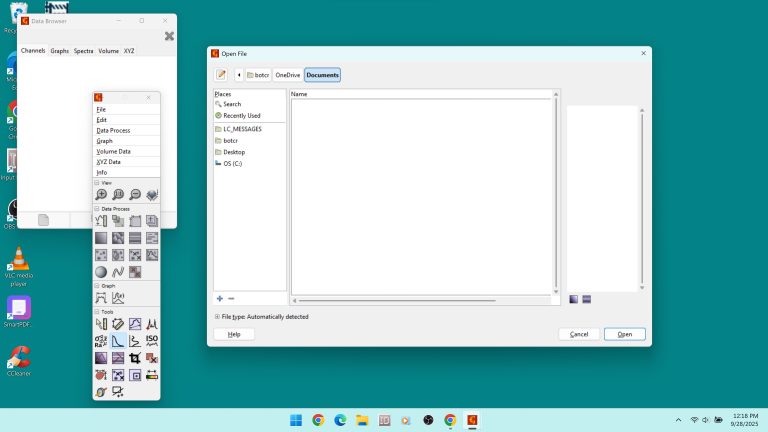Click the pencil type-a-file-name icon
The image size is (768, 432).
[x=220, y=75]
